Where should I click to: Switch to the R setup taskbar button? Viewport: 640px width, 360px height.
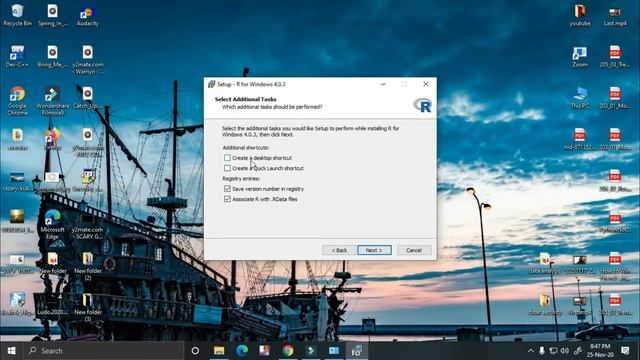tap(356, 351)
